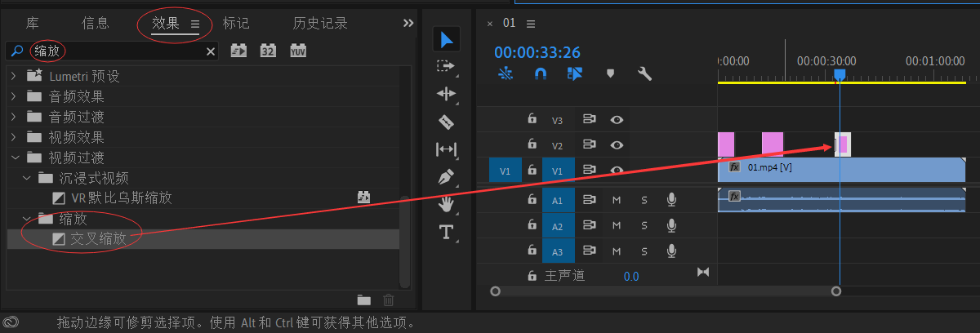The width and height of the screenshot is (980, 333).
Task: Collapse the 缩放 subfolder
Action: tap(27, 219)
